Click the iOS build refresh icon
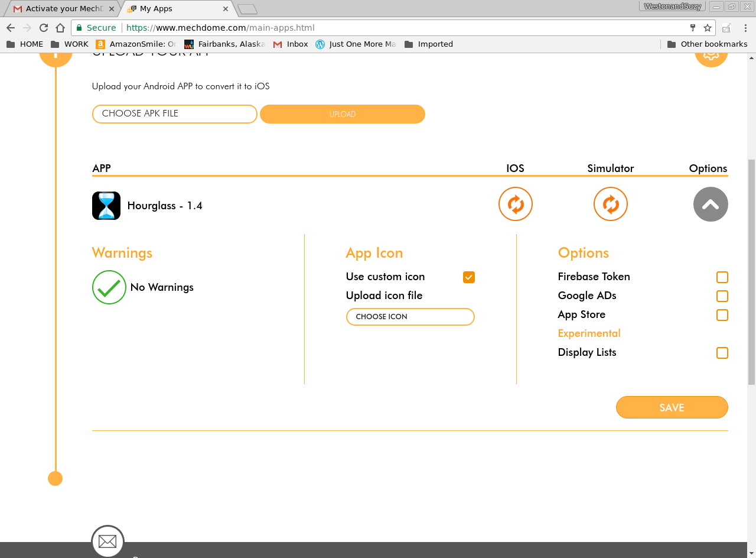Screen dimensions: 756x558 tap(515, 205)
